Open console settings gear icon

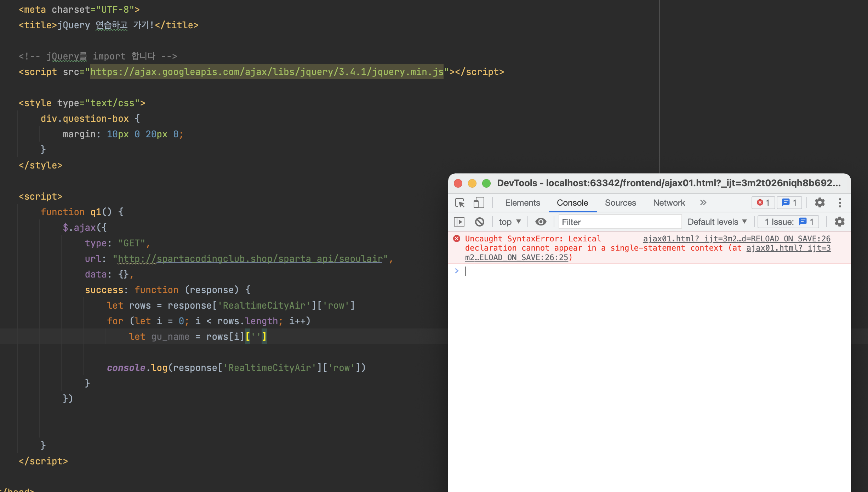point(839,222)
